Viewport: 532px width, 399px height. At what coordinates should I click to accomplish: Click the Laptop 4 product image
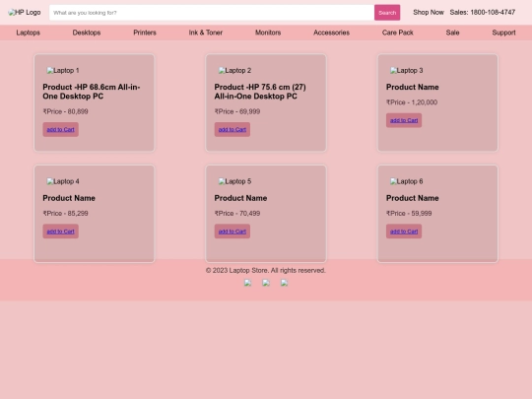(63, 181)
